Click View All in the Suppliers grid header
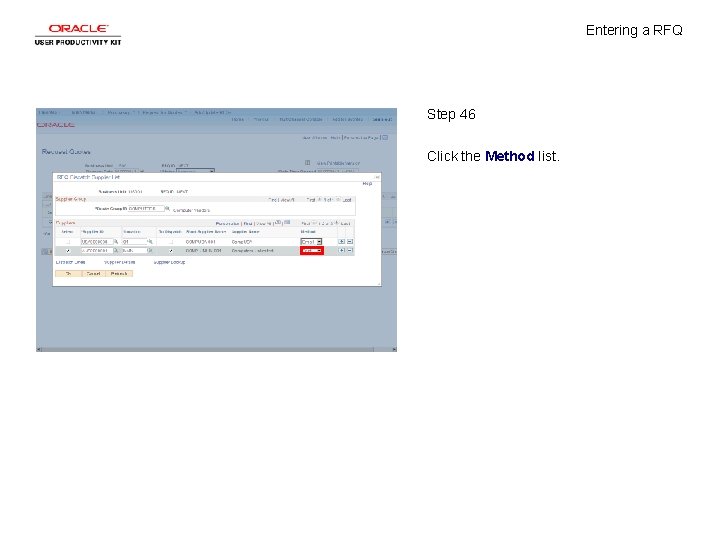The height and width of the screenshot is (540, 720). [x=264, y=224]
